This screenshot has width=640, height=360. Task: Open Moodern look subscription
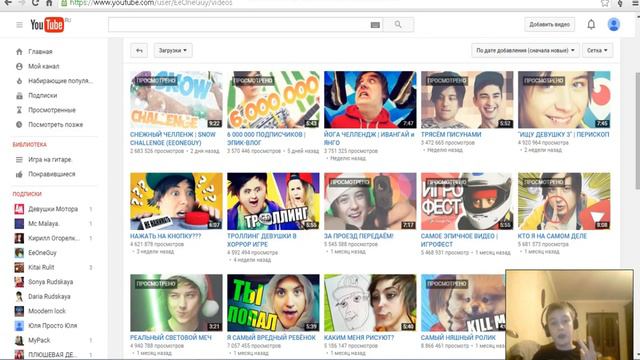pos(47,311)
